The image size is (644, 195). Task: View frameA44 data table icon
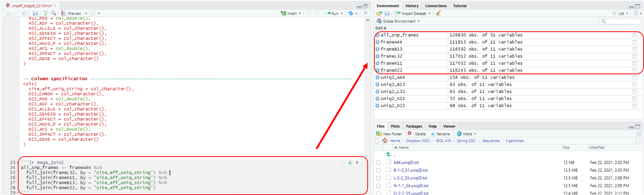pyautogui.click(x=634, y=42)
